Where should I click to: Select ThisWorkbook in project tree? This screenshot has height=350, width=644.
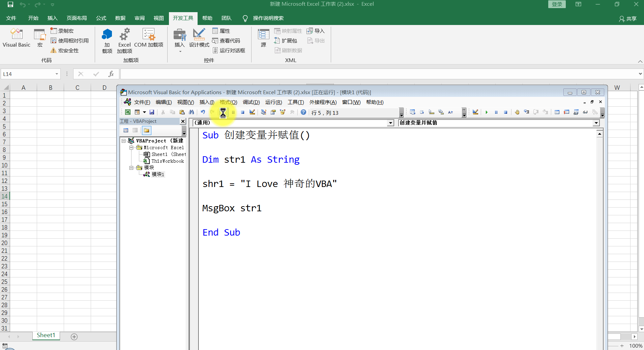[x=168, y=161]
